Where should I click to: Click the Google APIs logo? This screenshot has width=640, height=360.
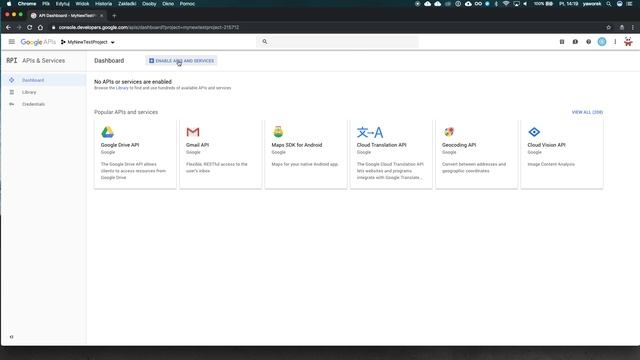(38, 42)
